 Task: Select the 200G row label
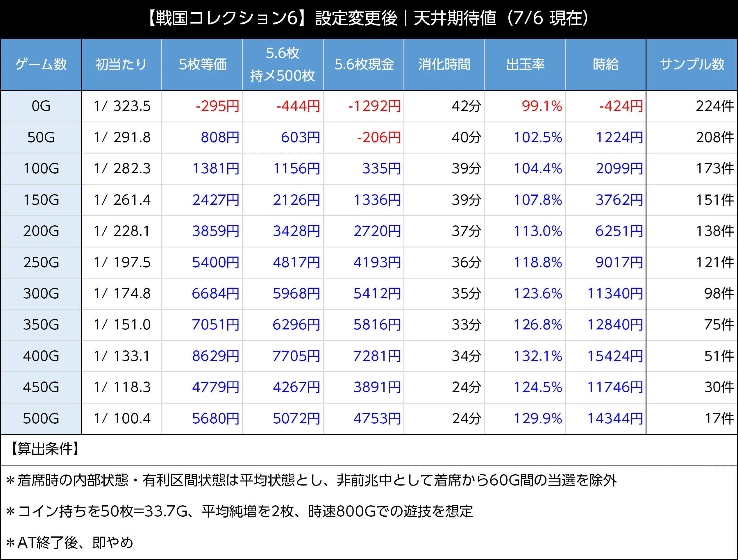pos(41,231)
